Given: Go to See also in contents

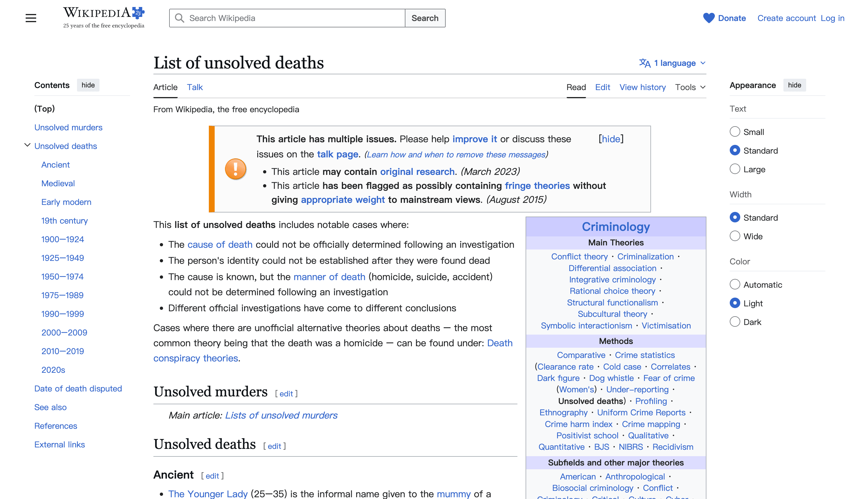Looking at the screenshot, I should pyautogui.click(x=50, y=407).
